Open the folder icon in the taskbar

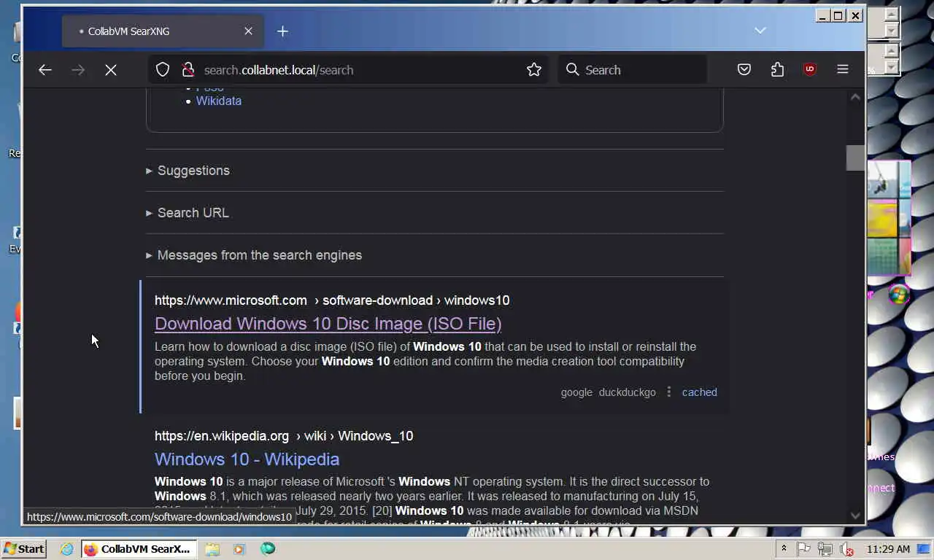(x=212, y=549)
